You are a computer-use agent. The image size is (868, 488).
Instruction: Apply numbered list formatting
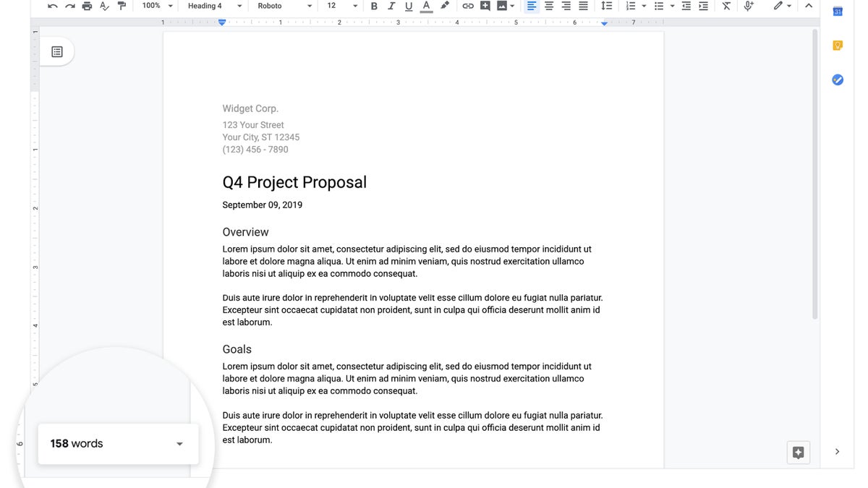[630, 6]
